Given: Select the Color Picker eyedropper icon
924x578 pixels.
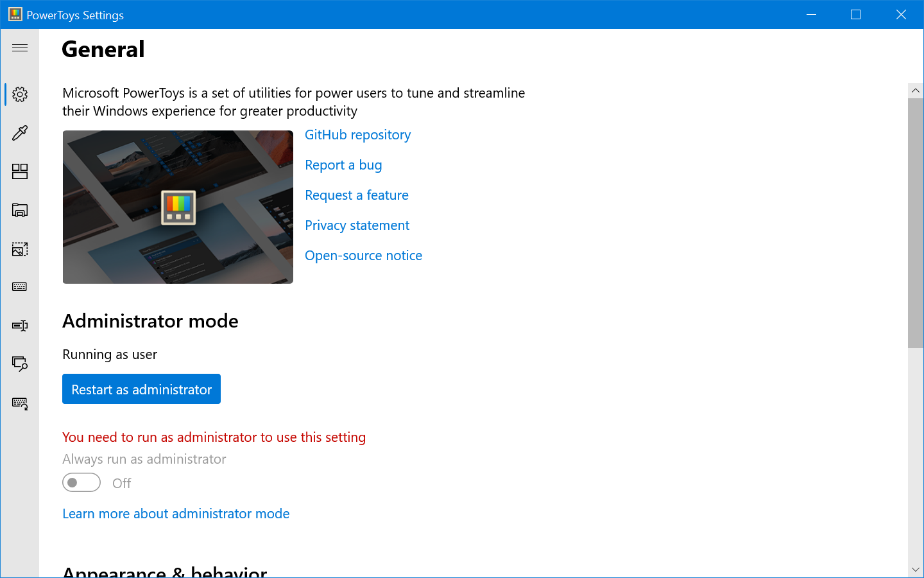Looking at the screenshot, I should [19, 133].
